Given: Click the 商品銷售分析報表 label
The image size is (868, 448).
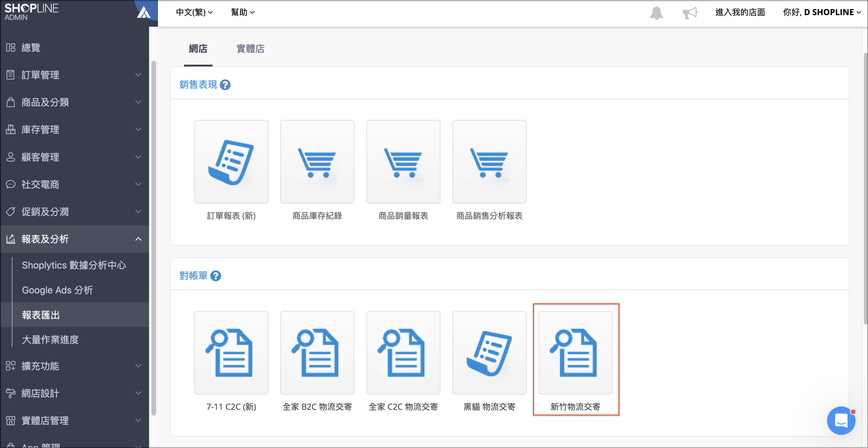Looking at the screenshot, I should click(x=489, y=216).
